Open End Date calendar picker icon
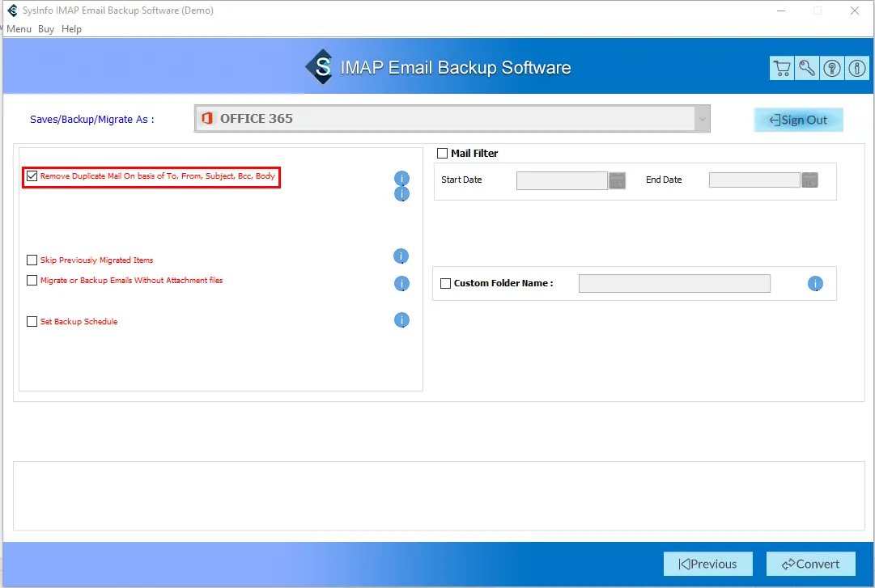The height and width of the screenshot is (588, 875). coord(809,180)
